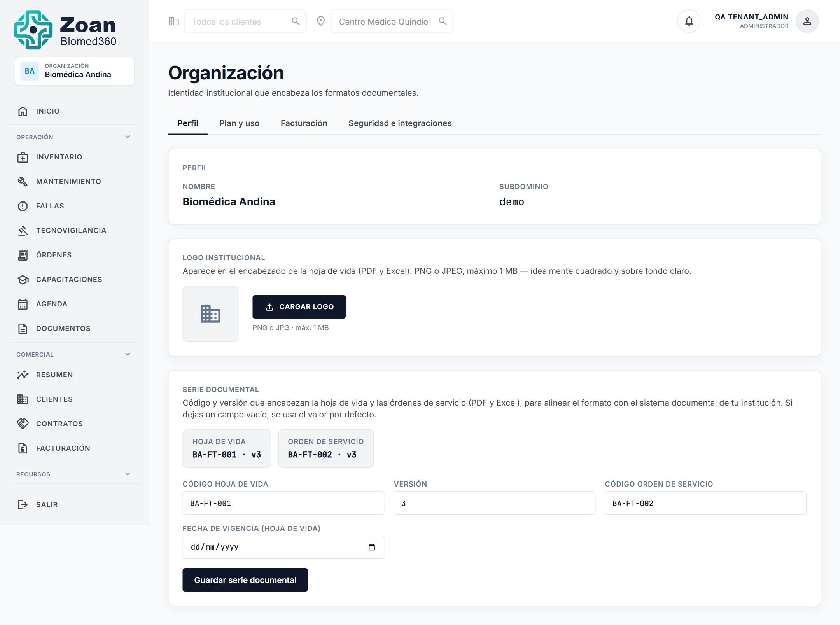Open the date picker calendar icon
840x625 pixels.
372,547
